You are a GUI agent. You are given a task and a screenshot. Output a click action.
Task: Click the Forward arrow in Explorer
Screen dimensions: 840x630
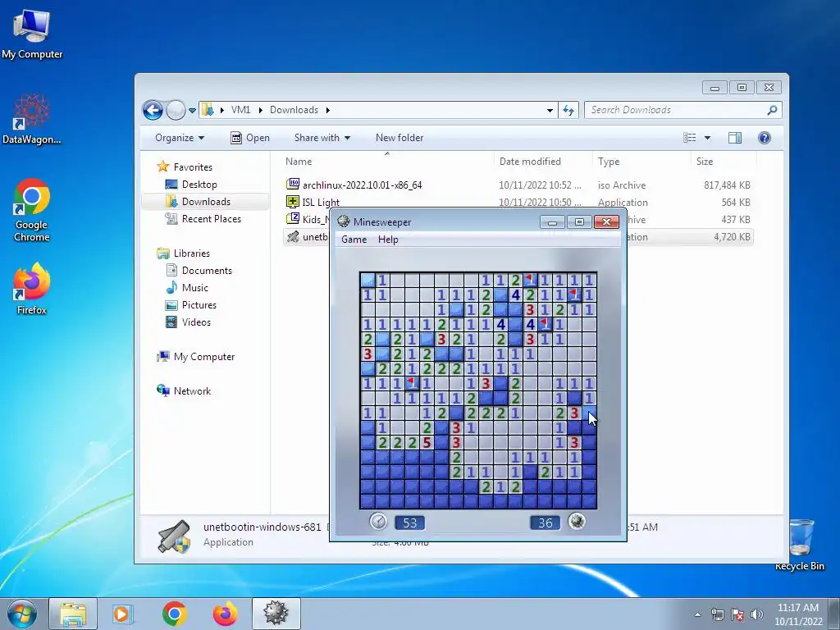point(176,111)
